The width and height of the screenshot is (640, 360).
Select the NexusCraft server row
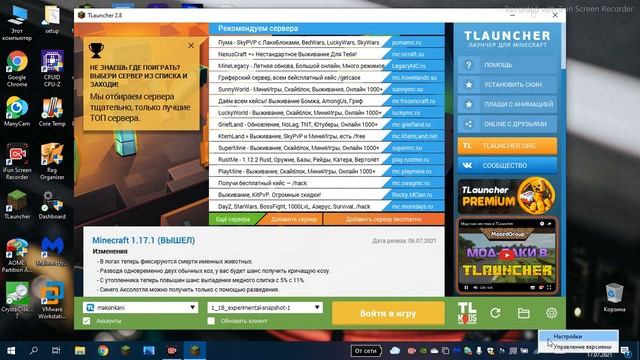[327, 54]
